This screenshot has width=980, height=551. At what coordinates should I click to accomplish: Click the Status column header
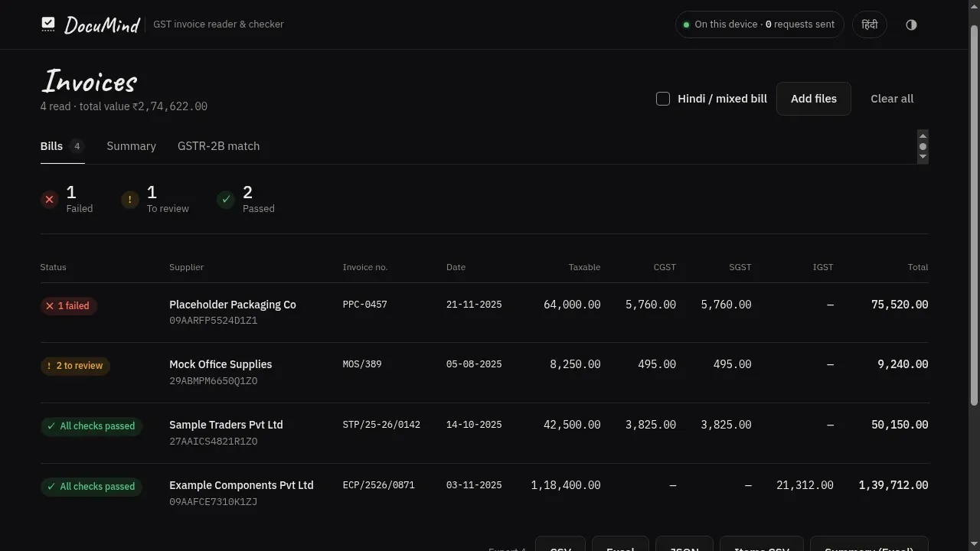(54, 267)
